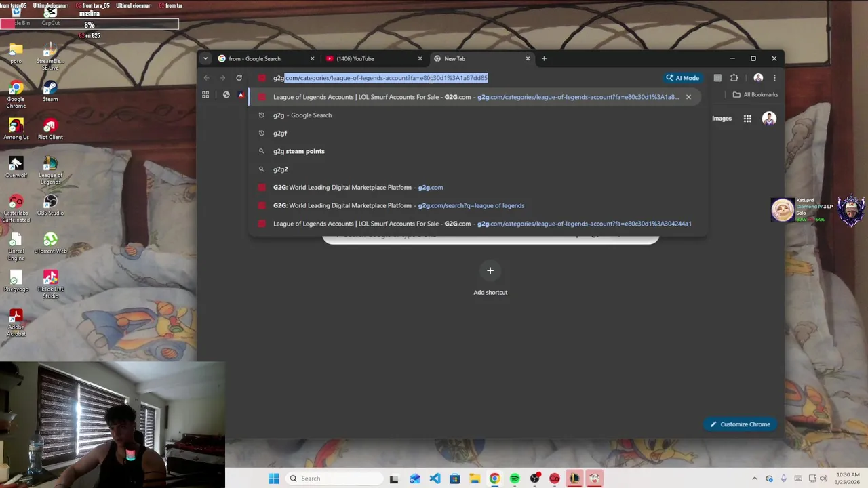868x488 pixels.
Task: Open a new tab with plus button
Action: [x=544, y=58]
